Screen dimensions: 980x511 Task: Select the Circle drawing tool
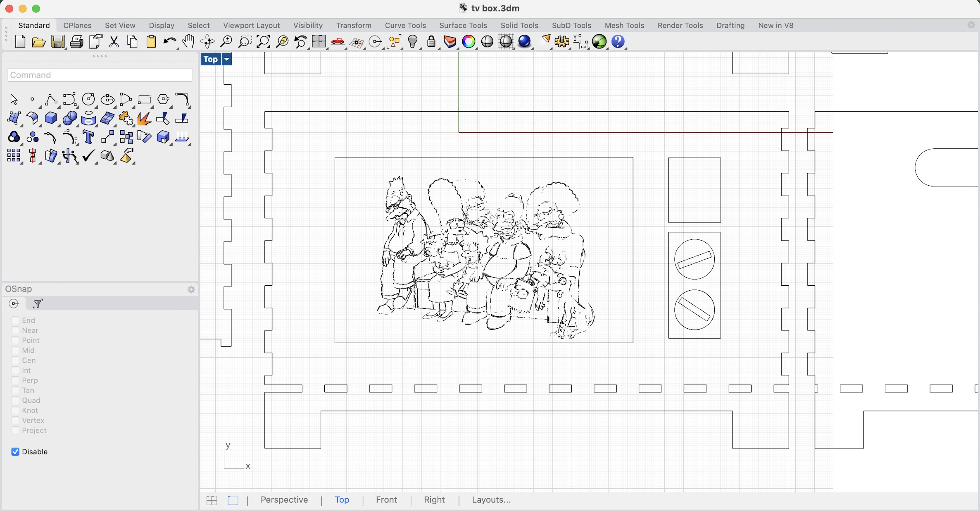point(88,99)
